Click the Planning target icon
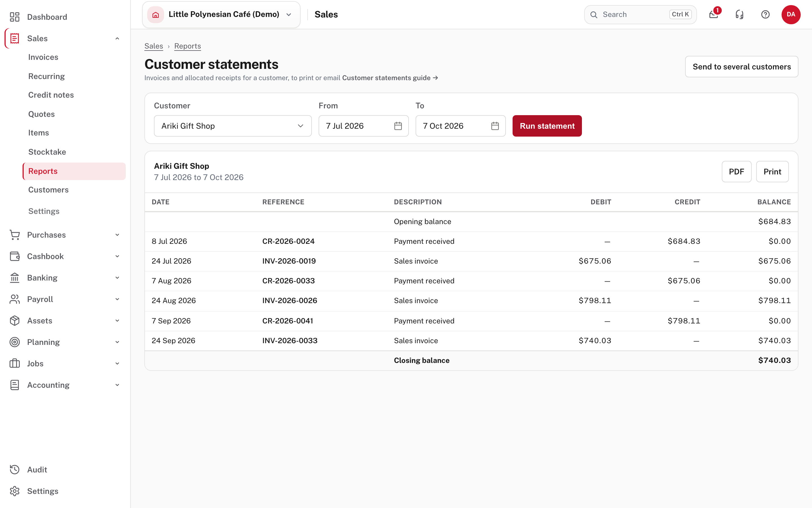 [x=14, y=342]
